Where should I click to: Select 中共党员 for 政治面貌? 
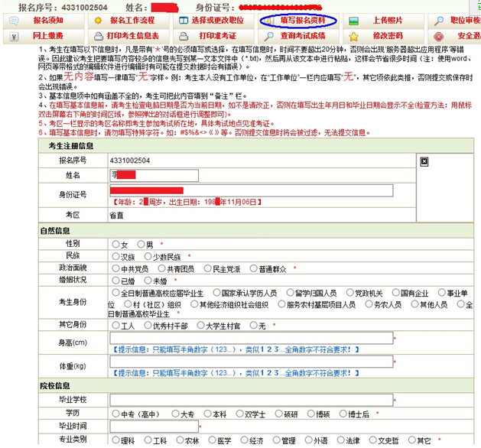[115, 268]
